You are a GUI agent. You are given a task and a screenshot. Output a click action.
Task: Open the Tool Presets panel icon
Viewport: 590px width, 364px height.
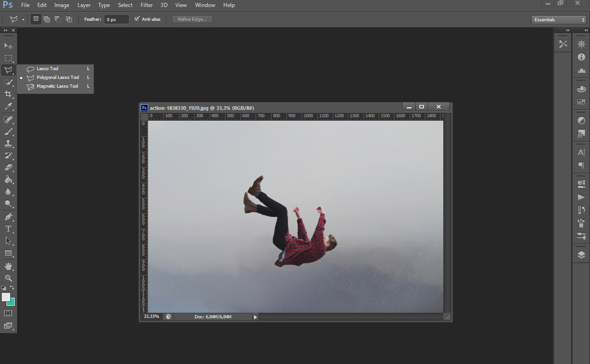(x=563, y=44)
